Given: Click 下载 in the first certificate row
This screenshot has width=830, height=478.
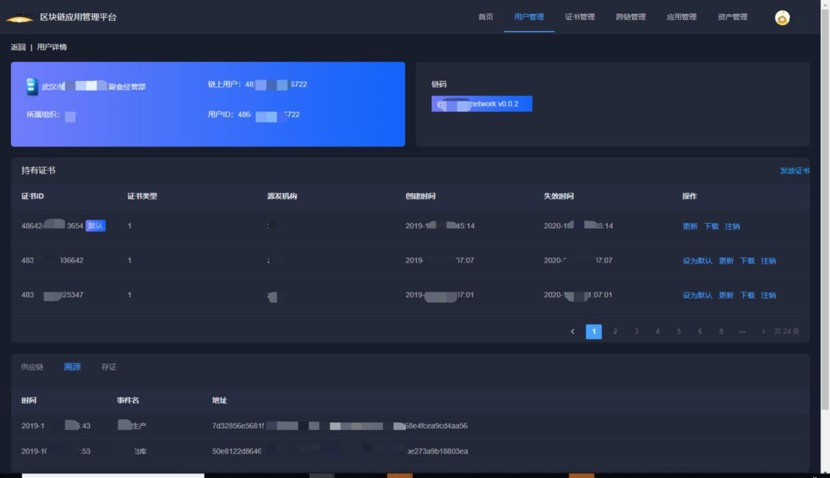Looking at the screenshot, I should pyautogui.click(x=711, y=227).
